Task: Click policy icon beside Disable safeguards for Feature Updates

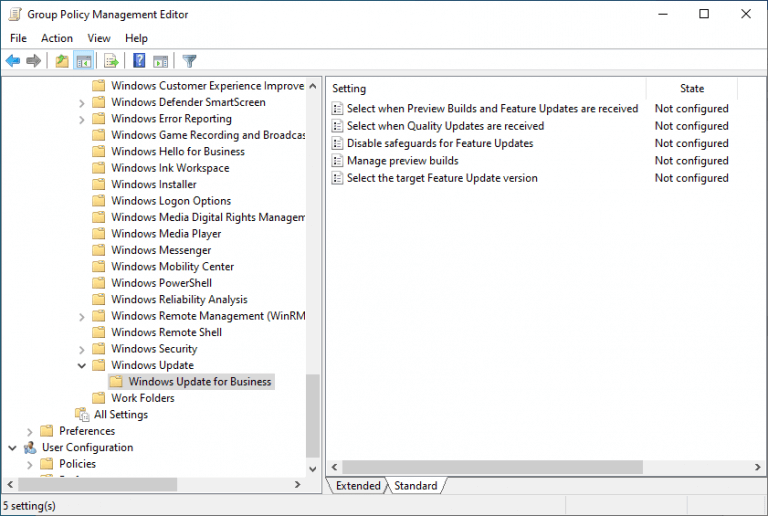Action: pos(337,143)
